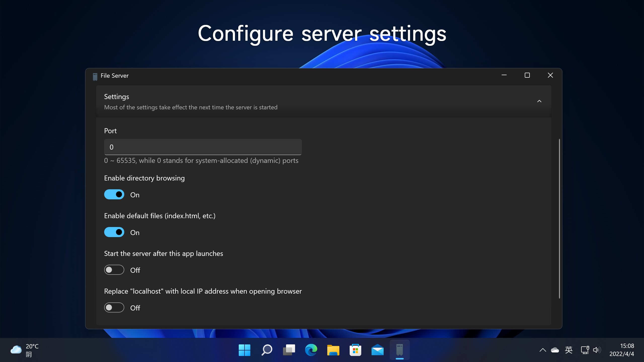This screenshot has width=644, height=362.
Task: Click the Settings header panel
Action: click(302, 101)
